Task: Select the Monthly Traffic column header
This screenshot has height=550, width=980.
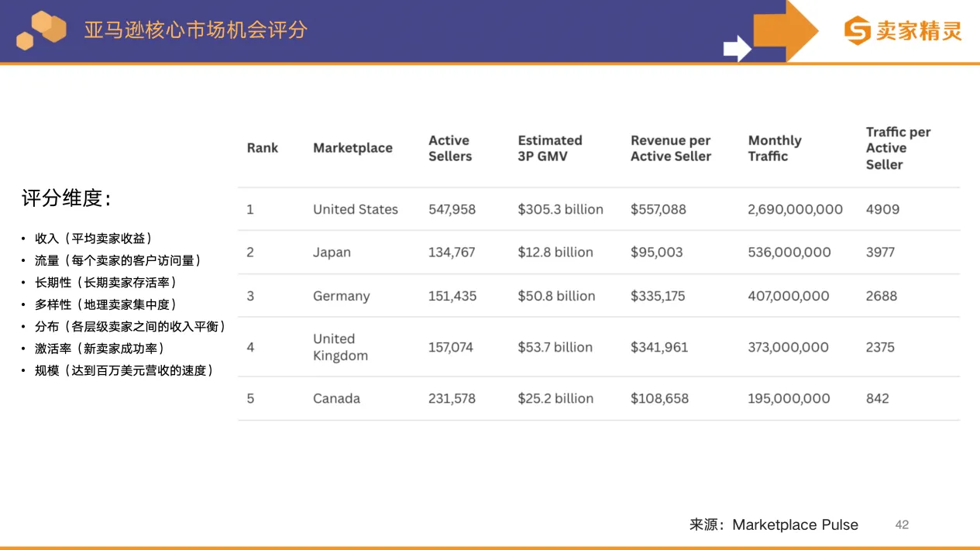Action: click(775, 147)
